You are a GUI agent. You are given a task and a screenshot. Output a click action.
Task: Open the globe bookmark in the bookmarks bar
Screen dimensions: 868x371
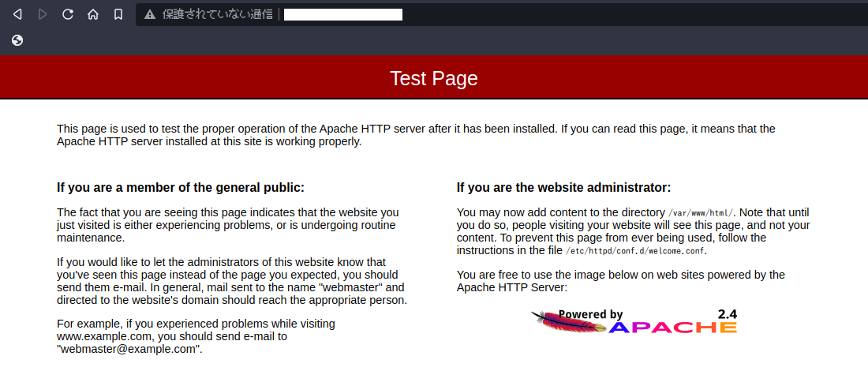[x=17, y=40]
